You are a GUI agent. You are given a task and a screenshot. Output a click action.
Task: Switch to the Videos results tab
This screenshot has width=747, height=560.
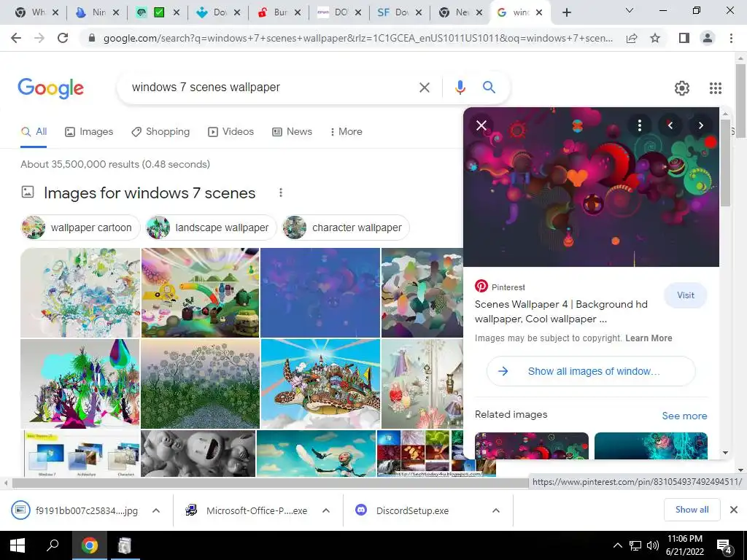(231, 132)
